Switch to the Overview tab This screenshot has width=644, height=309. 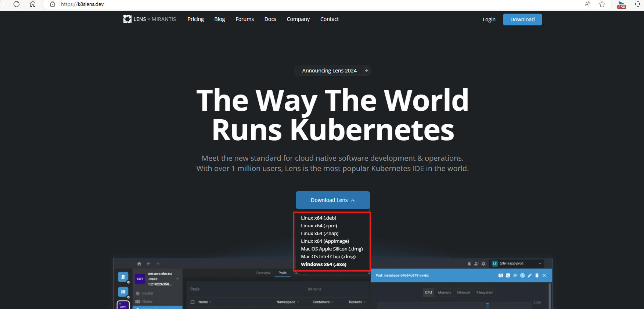tap(263, 273)
